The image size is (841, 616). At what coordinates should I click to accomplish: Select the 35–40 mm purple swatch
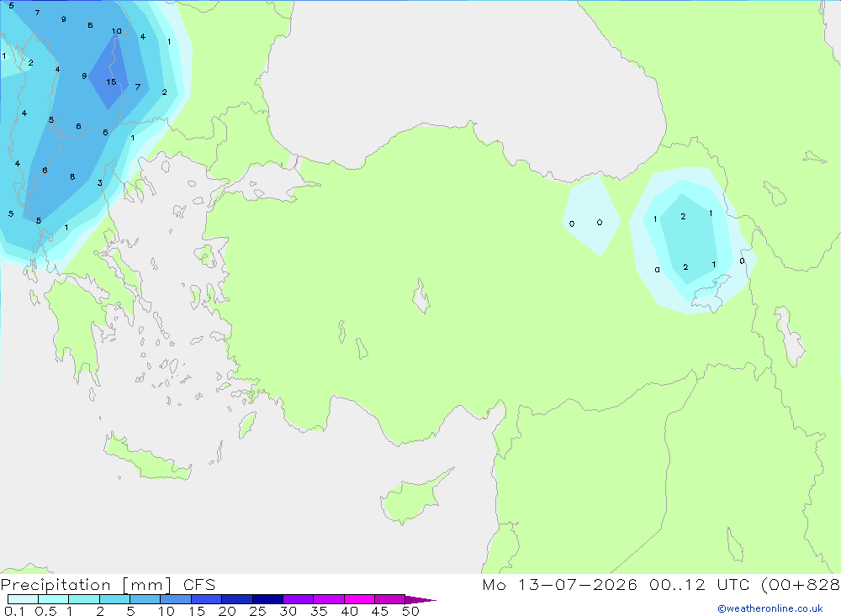[x=329, y=599]
